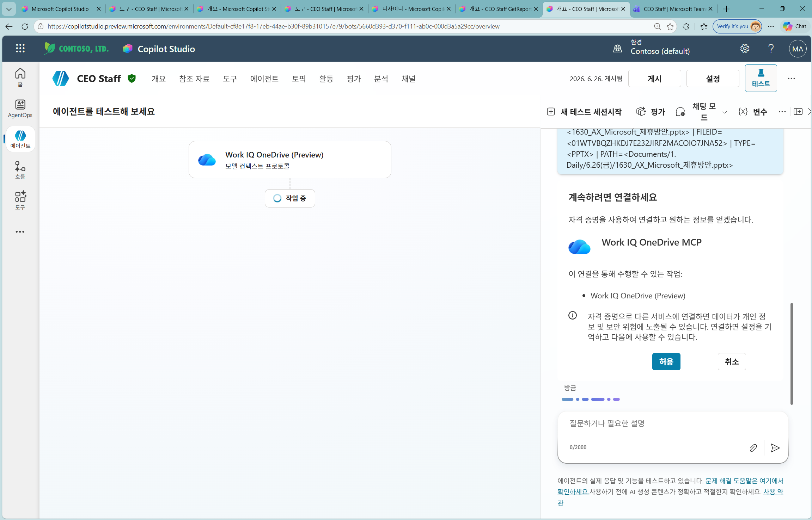Click 취소 to cancel the connection
This screenshot has height=520, width=812.
pyautogui.click(x=732, y=361)
